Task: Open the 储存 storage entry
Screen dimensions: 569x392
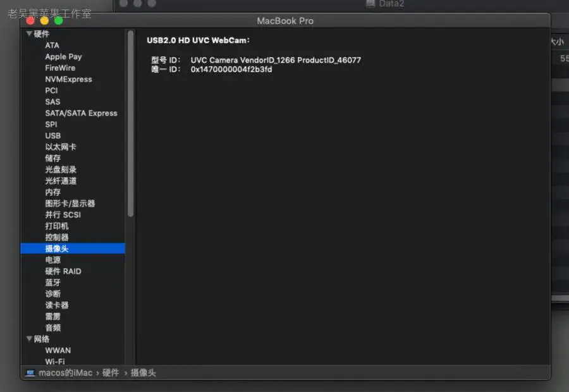Action: coord(53,158)
